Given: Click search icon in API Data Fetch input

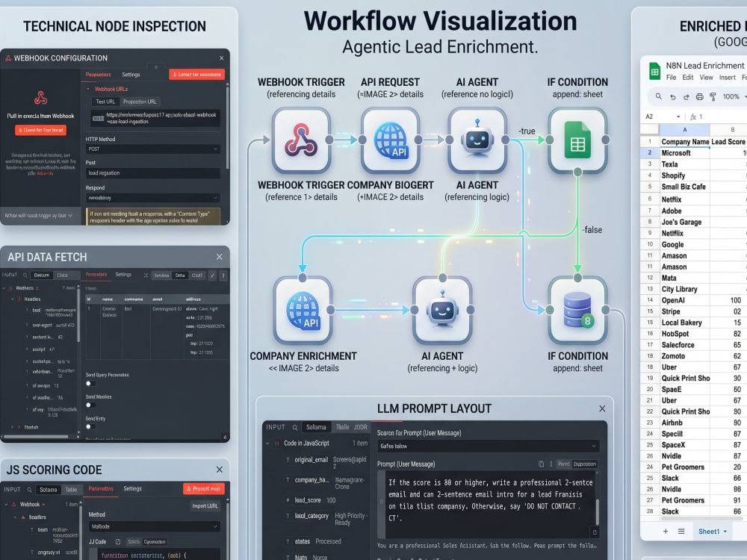Looking at the screenshot, I should point(25,275).
